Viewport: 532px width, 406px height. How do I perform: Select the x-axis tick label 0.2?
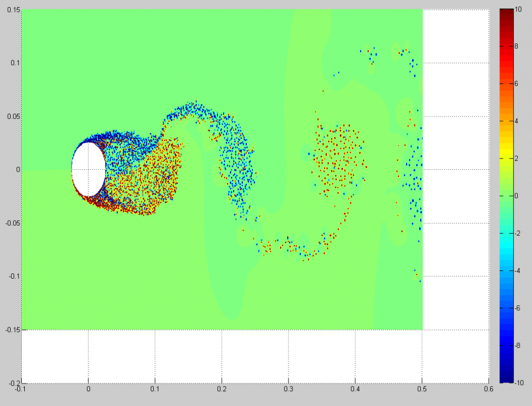click(222, 389)
